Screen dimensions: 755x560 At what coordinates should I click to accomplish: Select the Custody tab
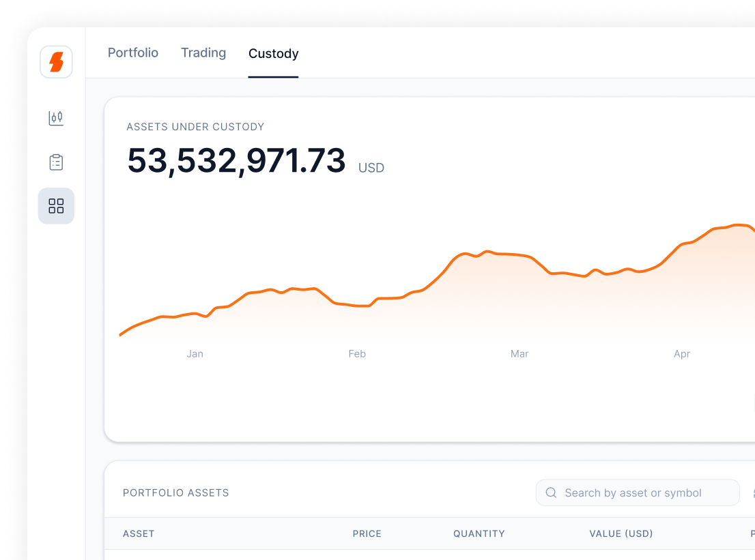coord(274,53)
